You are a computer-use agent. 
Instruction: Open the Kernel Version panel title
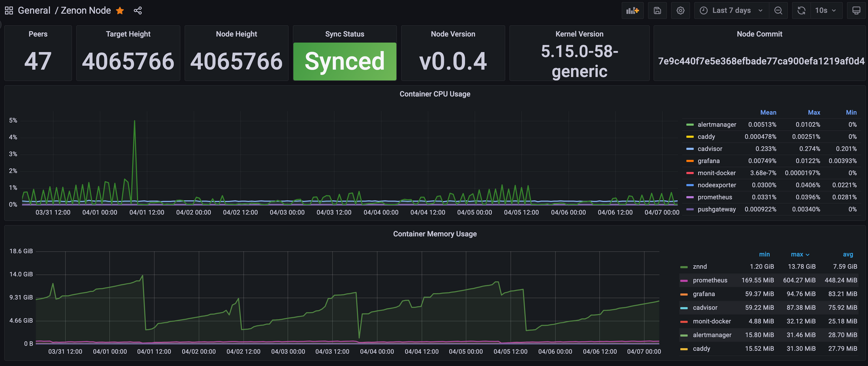tap(579, 34)
